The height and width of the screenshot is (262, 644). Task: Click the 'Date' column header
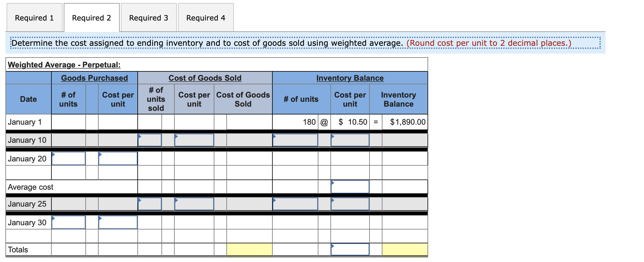(29, 99)
